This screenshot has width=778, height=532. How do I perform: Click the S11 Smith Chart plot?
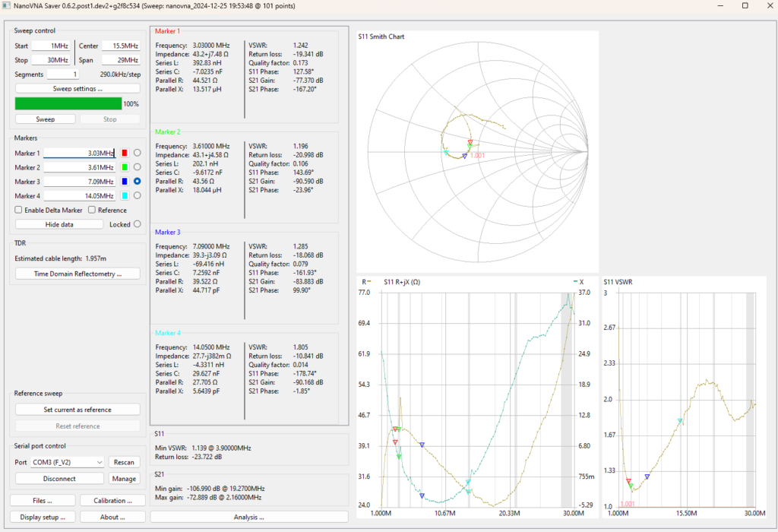[x=477, y=152]
